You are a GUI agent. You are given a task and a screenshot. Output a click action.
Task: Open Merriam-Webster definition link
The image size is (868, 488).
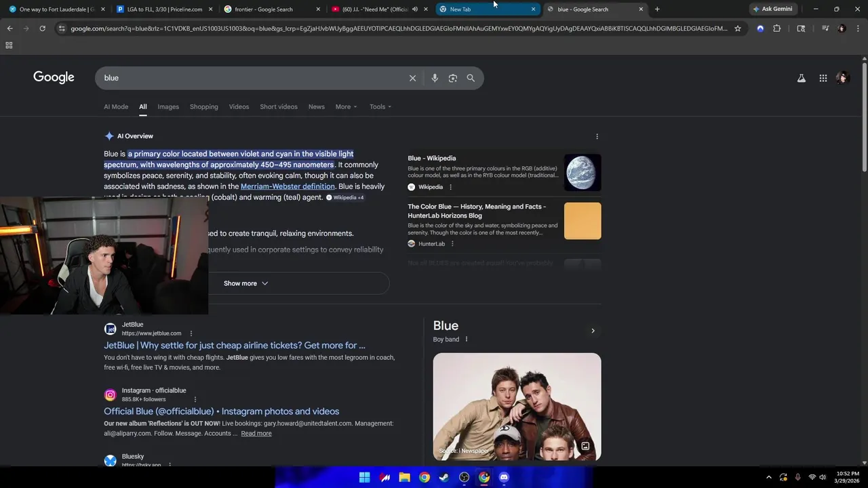[288, 186]
